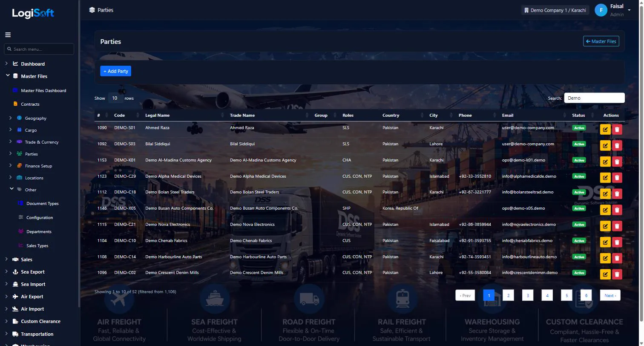Open Contracts in the sidebar
644x346 pixels.
point(30,104)
